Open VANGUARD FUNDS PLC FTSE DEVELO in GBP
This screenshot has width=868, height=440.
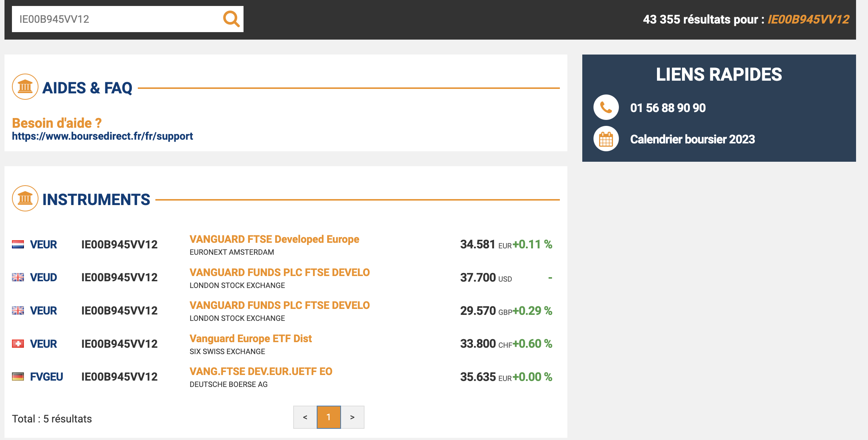coord(279,305)
